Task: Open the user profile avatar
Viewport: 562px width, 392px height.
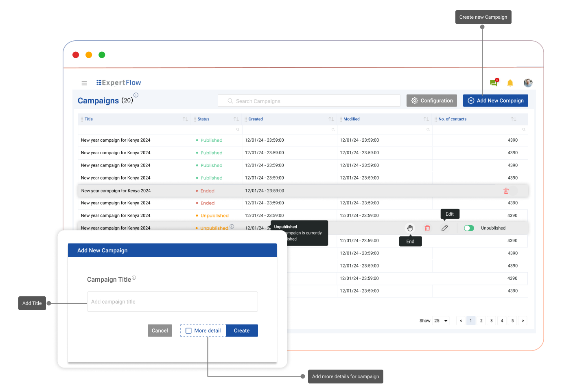Action: click(x=528, y=83)
